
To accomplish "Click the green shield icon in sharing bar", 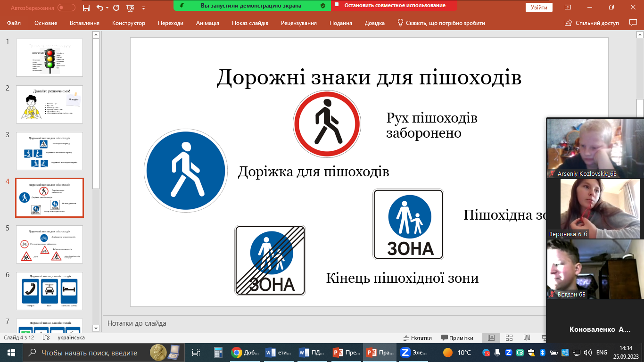I will [322, 5].
